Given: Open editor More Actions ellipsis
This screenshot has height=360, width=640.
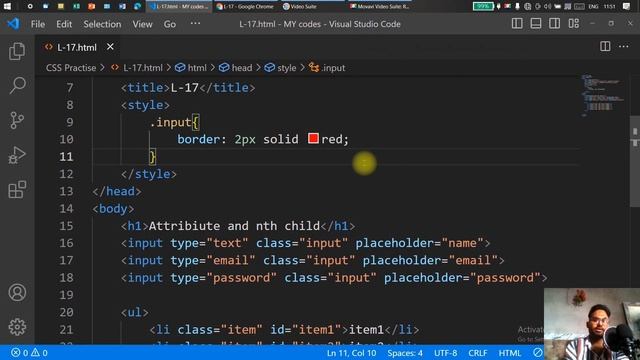Looking at the screenshot, I should click(x=624, y=47).
